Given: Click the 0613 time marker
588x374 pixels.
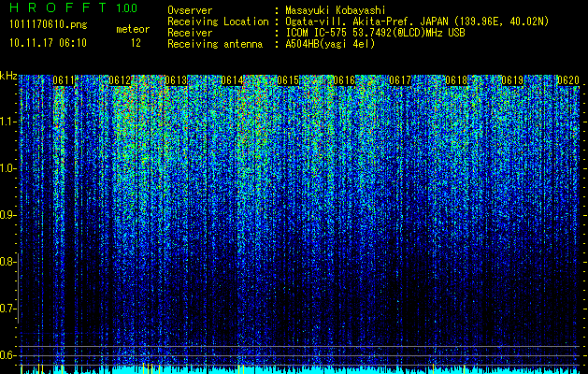Looking at the screenshot, I should [x=176, y=80].
